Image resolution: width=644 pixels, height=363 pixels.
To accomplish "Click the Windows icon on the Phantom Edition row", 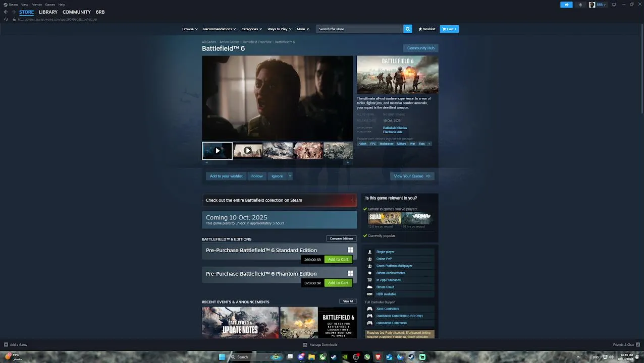I will tap(350, 274).
